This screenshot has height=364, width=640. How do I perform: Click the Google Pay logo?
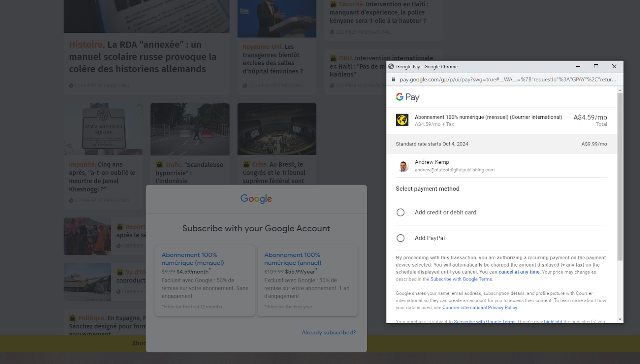pyautogui.click(x=408, y=97)
